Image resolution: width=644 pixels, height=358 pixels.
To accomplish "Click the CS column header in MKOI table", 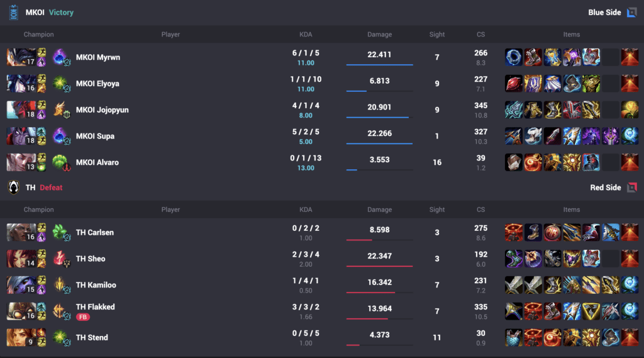I will (x=480, y=35).
